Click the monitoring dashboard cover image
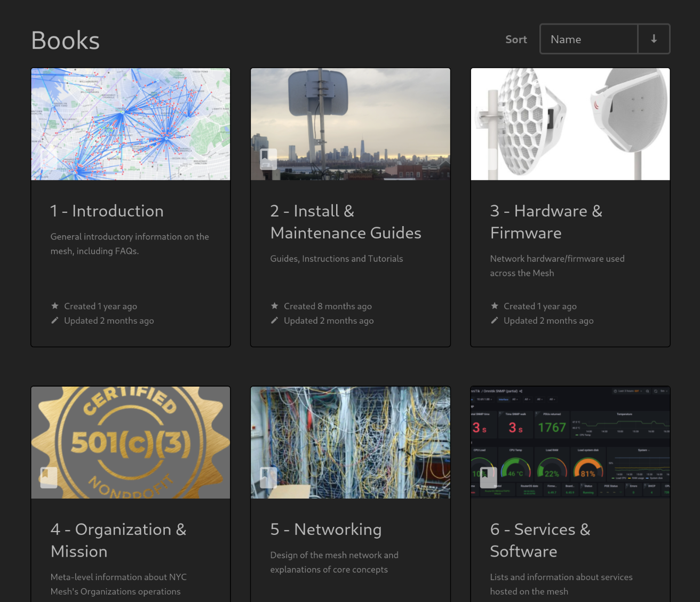 click(570, 443)
